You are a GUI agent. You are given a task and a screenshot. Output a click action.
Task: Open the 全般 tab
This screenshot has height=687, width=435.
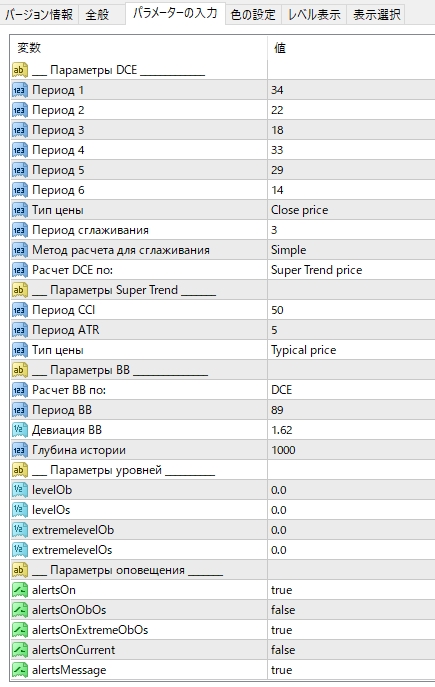coord(97,14)
